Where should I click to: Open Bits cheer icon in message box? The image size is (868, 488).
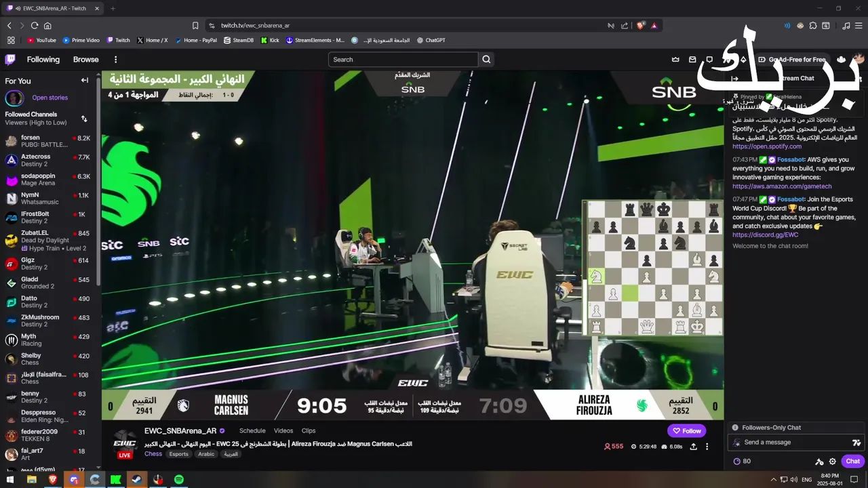[x=856, y=443]
